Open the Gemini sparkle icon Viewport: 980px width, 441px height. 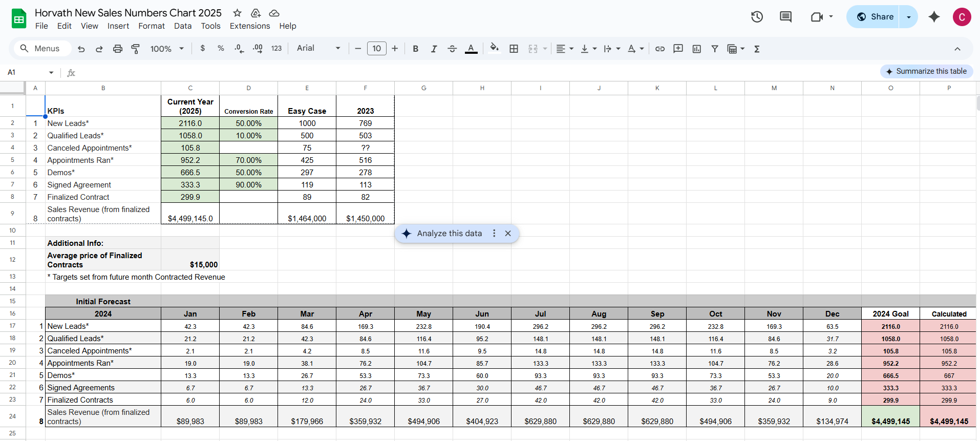click(934, 17)
